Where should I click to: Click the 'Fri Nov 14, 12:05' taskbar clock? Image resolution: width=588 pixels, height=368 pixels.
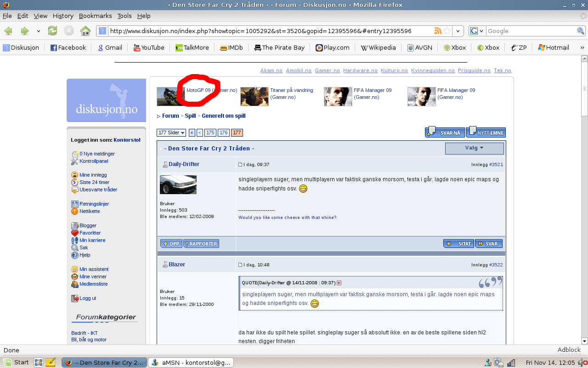pos(550,362)
